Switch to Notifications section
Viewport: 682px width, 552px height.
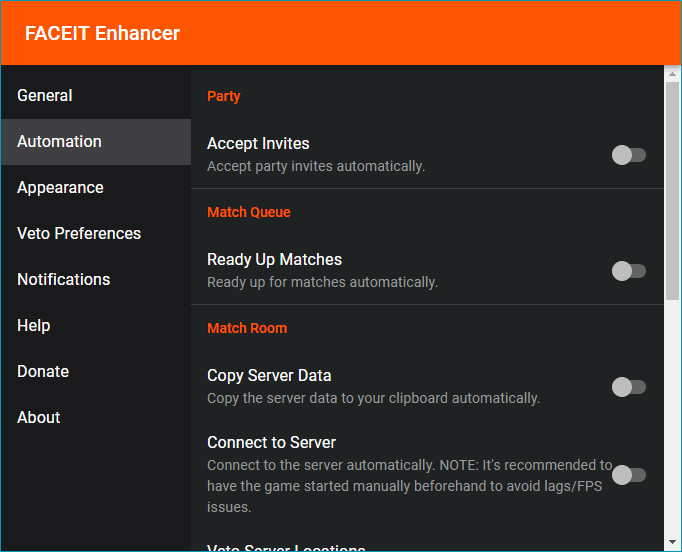[x=96, y=280]
